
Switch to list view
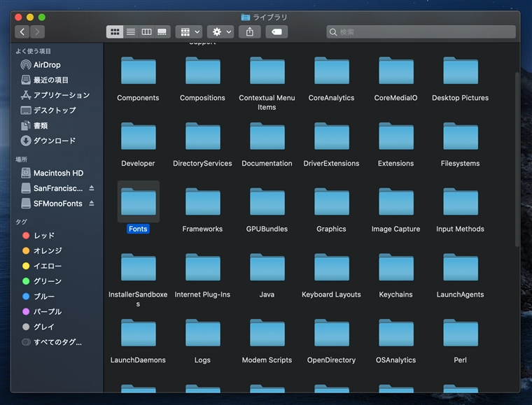tap(131, 32)
